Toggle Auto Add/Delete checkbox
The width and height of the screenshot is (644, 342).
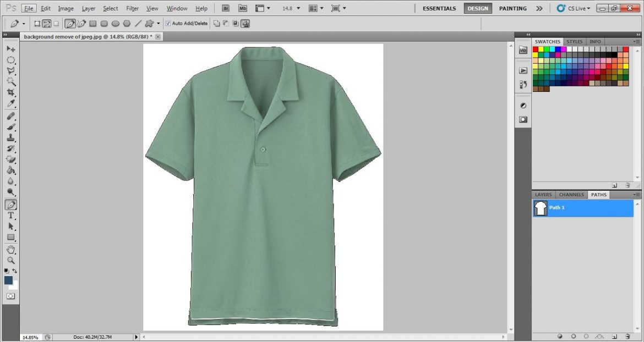click(168, 24)
